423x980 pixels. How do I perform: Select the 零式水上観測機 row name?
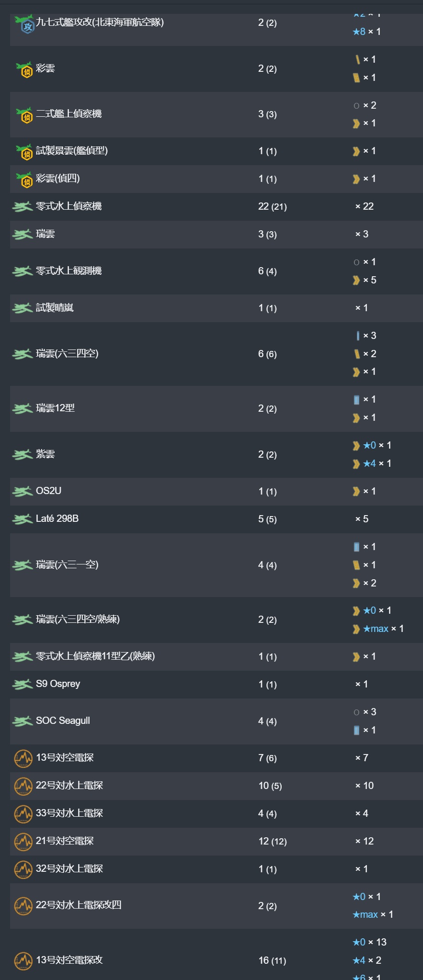click(69, 271)
